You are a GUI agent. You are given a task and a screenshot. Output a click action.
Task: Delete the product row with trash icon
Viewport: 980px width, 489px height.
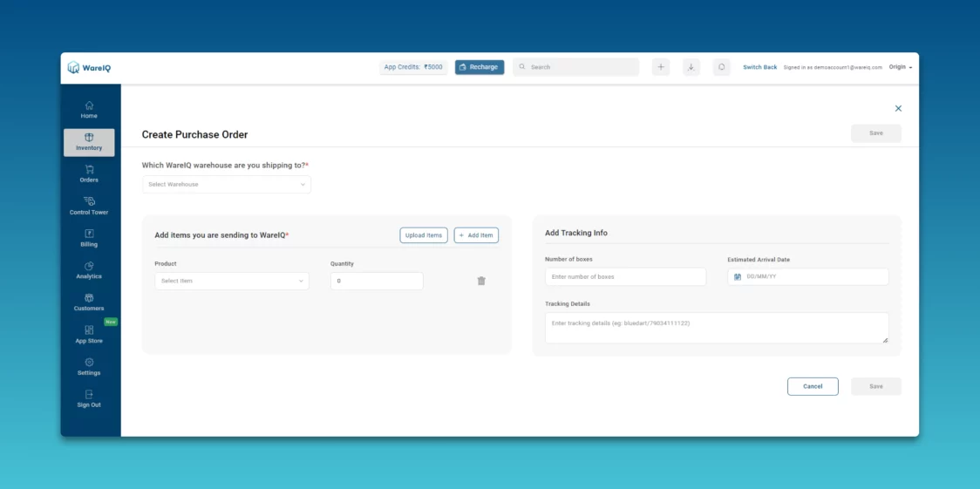481,281
